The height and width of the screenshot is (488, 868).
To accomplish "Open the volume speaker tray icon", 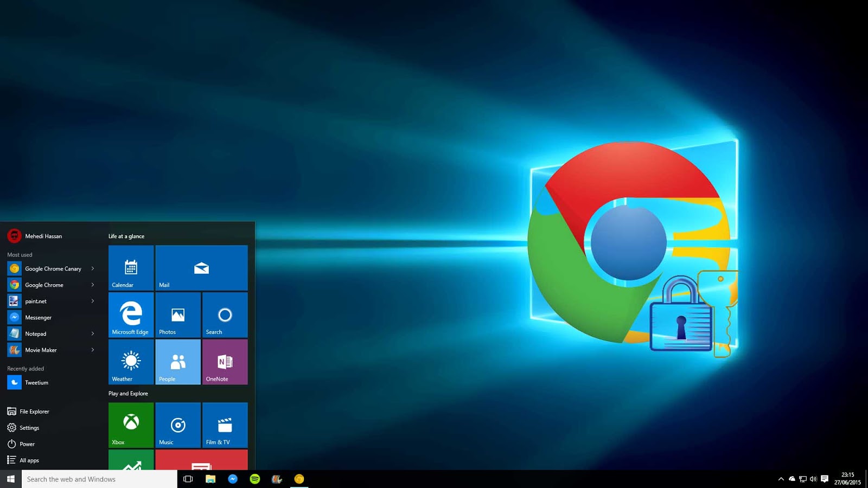I will [813, 479].
